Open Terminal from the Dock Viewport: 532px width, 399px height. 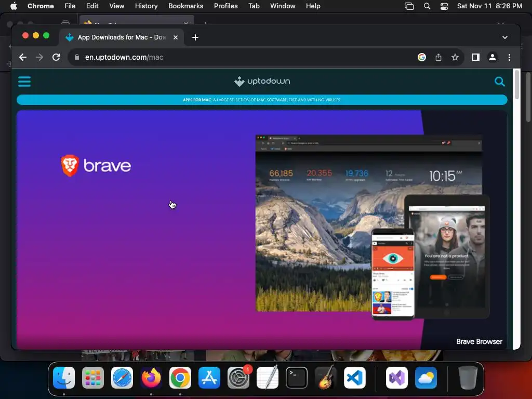click(297, 378)
